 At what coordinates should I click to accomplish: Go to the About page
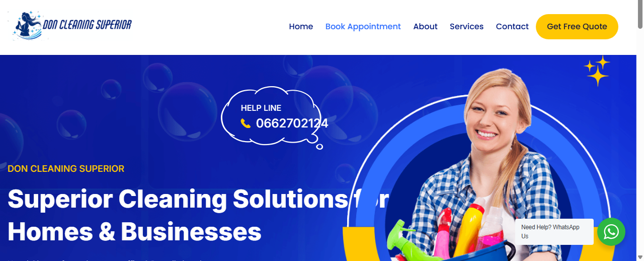tap(425, 27)
